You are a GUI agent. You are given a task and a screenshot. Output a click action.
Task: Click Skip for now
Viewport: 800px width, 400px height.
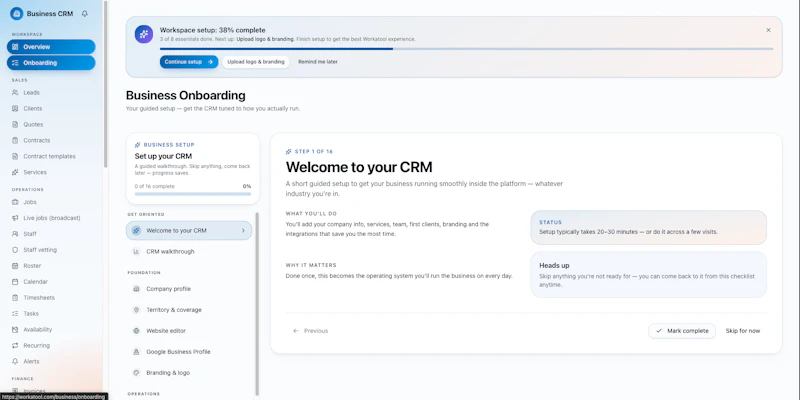coord(743,331)
